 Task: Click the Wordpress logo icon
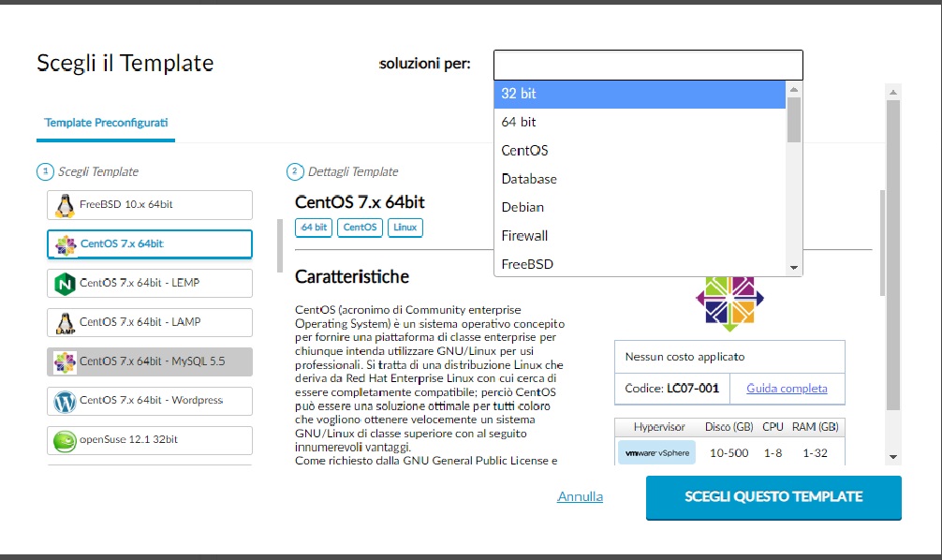coord(65,402)
